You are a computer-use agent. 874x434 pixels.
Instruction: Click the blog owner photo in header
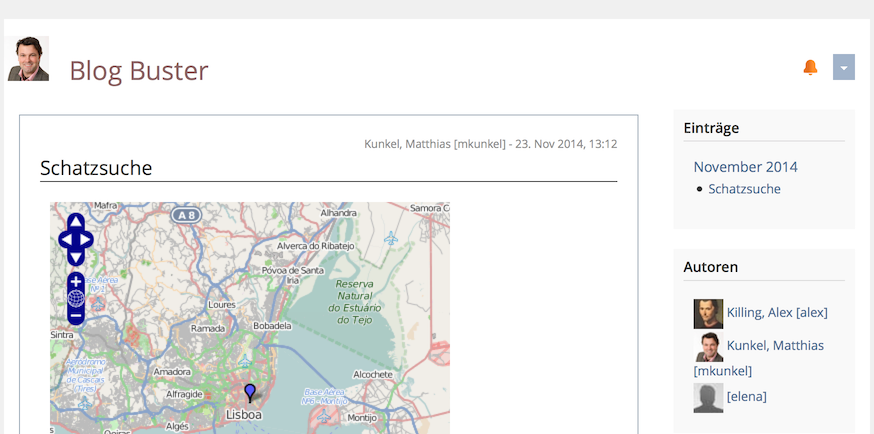(x=28, y=59)
